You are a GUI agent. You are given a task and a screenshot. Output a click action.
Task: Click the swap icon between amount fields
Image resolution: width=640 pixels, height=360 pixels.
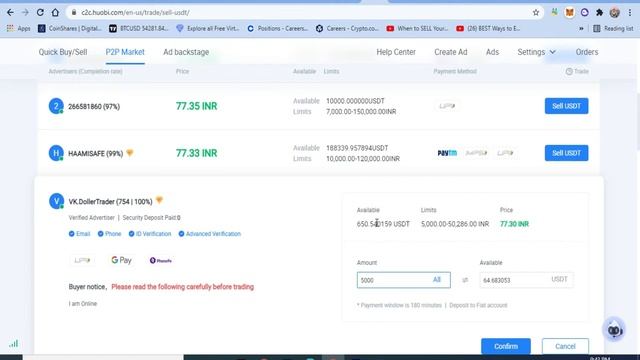[x=465, y=280]
